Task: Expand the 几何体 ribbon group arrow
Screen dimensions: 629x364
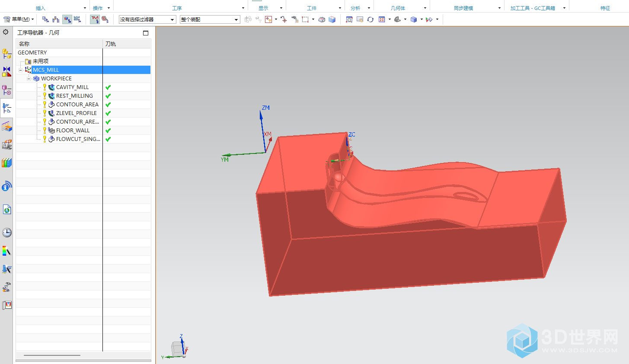Action: click(x=425, y=8)
